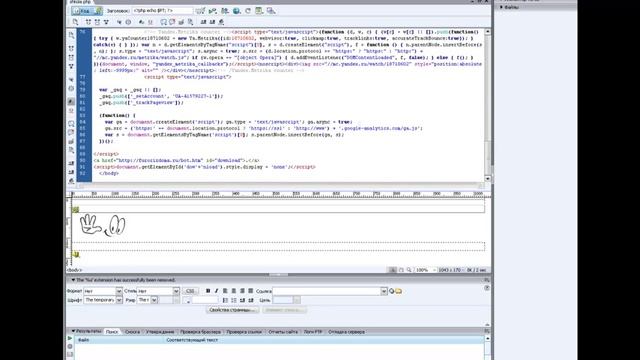Click Outdent Code icon in coding toolbar
Screen dimensions: 640x360
71,172
